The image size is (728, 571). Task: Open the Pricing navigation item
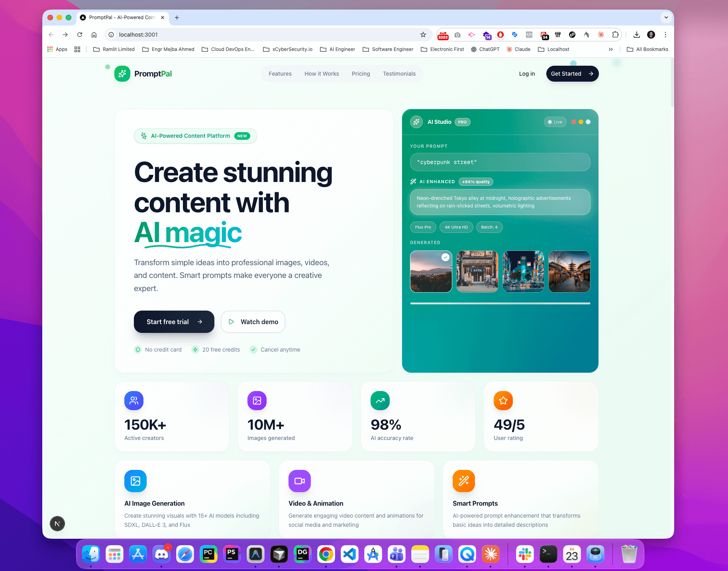[361, 74]
